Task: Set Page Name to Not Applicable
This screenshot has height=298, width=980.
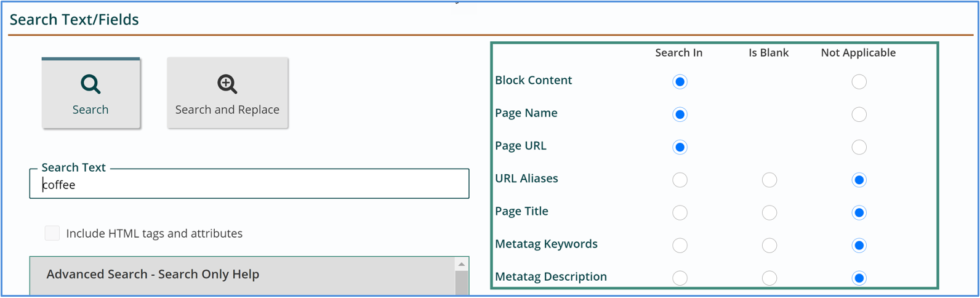Action: [x=859, y=115]
